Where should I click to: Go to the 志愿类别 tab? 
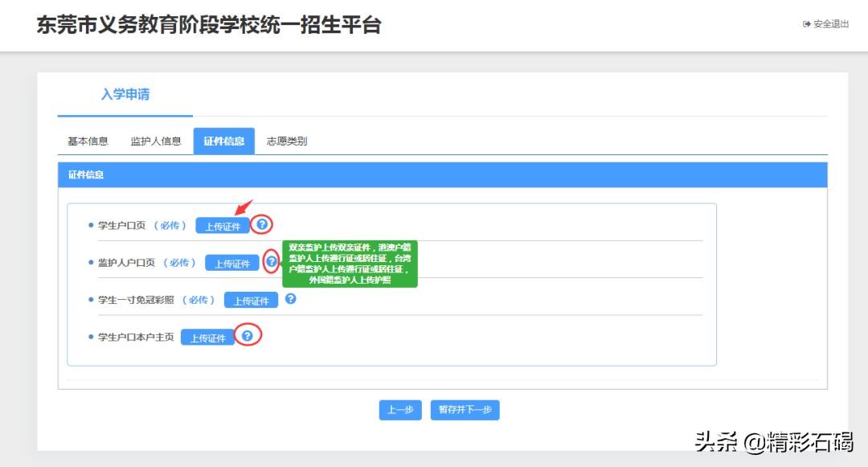[287, 141]
